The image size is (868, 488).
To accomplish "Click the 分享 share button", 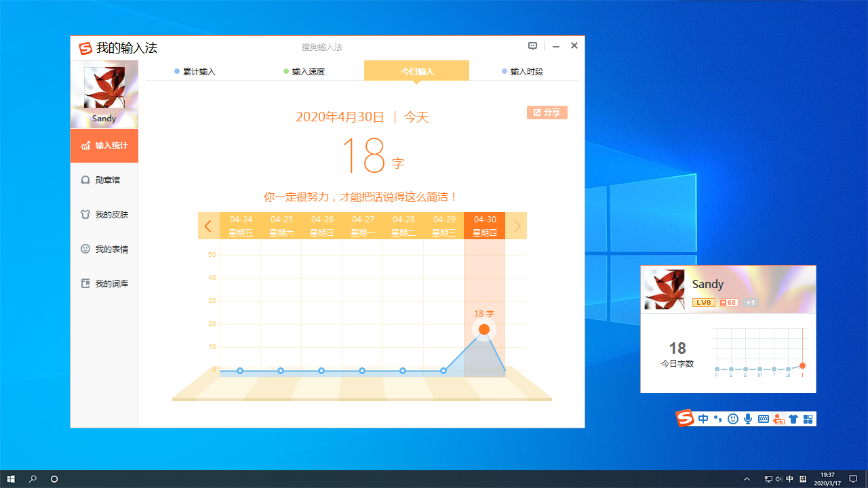I will [x=547, y=113].
